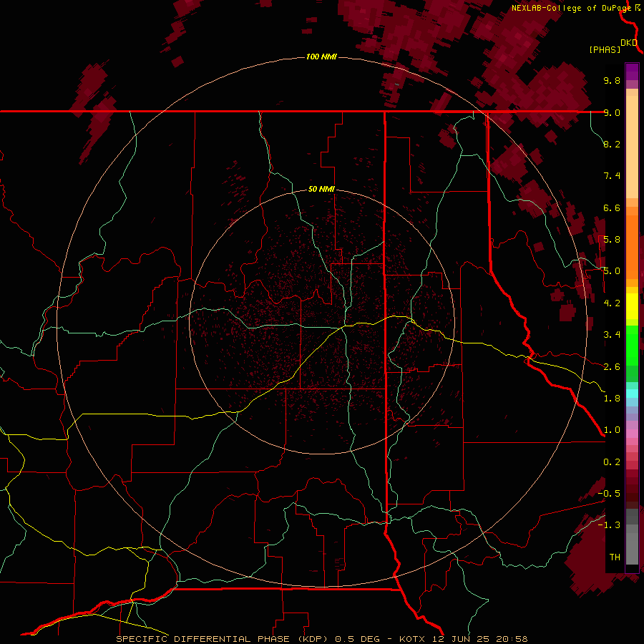Pick the dark maroon swatch near -0.5
Screen dimensions: 644x644
[632, 497]
